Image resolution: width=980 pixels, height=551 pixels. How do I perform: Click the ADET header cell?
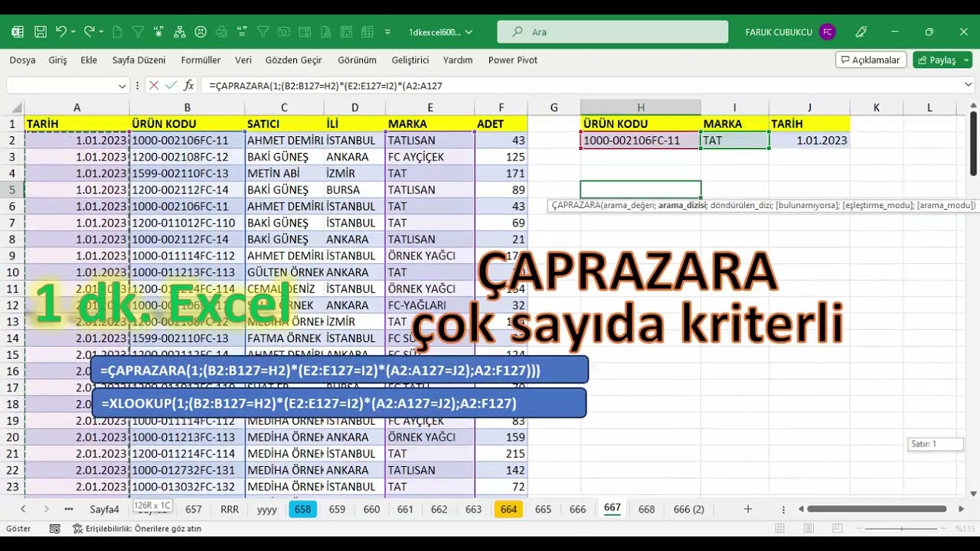click(501, 123)
